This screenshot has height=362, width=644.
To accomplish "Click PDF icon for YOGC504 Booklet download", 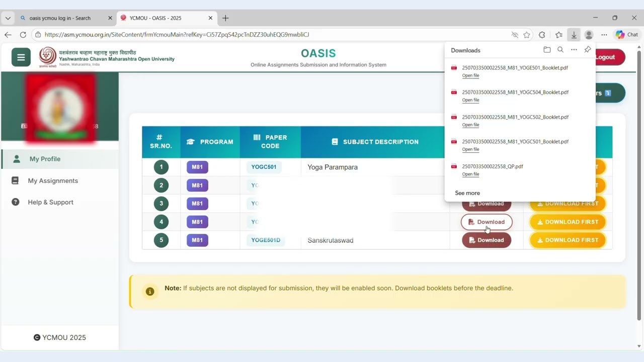I will click(454, 93).
